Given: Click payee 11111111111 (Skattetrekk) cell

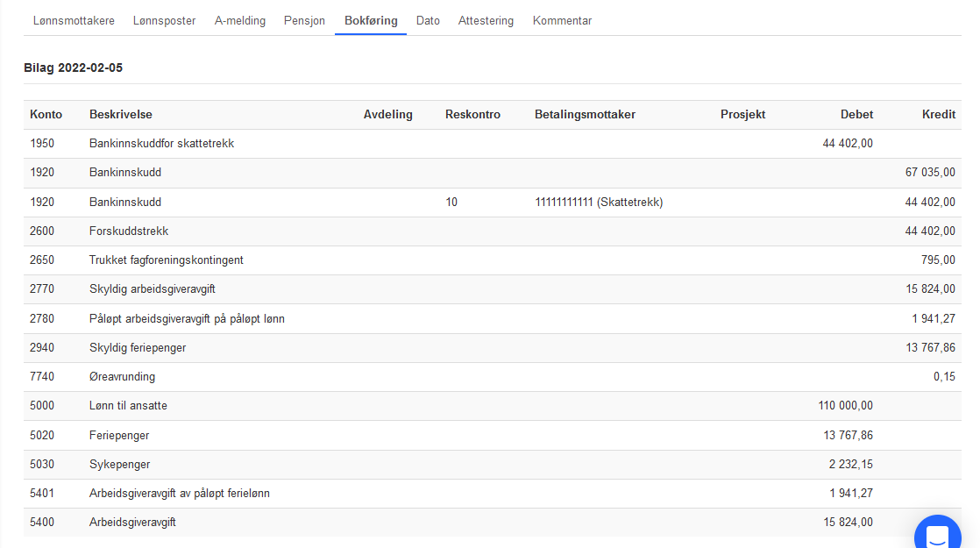Looking at the screenshot, I should pyautogui.click(x=599, y=203).
